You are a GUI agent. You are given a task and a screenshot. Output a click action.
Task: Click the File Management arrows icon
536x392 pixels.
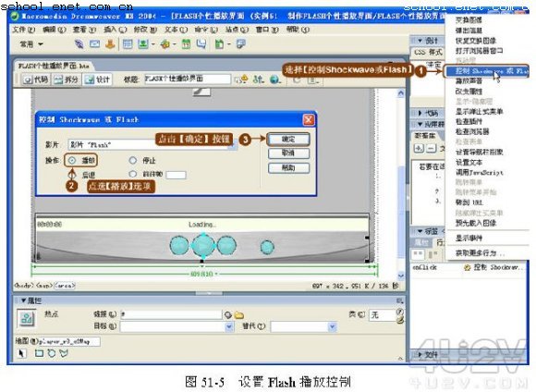(x=258, y=80)
